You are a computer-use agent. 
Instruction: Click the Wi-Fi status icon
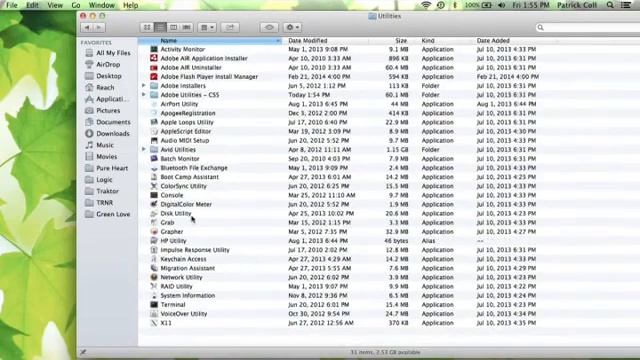[426, 5]
